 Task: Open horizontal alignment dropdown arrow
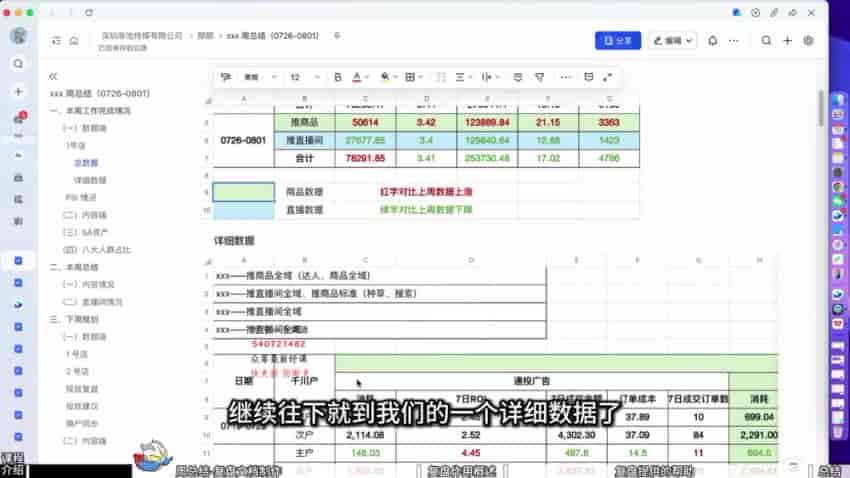click(469, 77)
